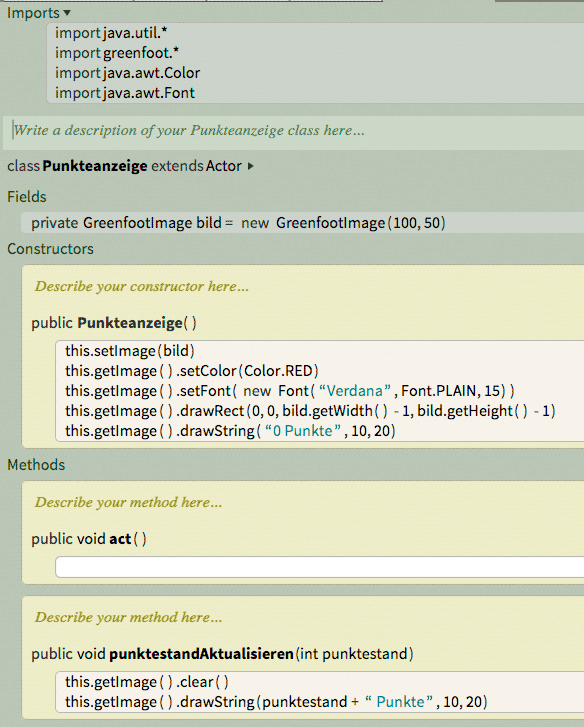Click the act method description placeholder
The width and height of the screenshot is (584, 727).
(x=128, y=503)
